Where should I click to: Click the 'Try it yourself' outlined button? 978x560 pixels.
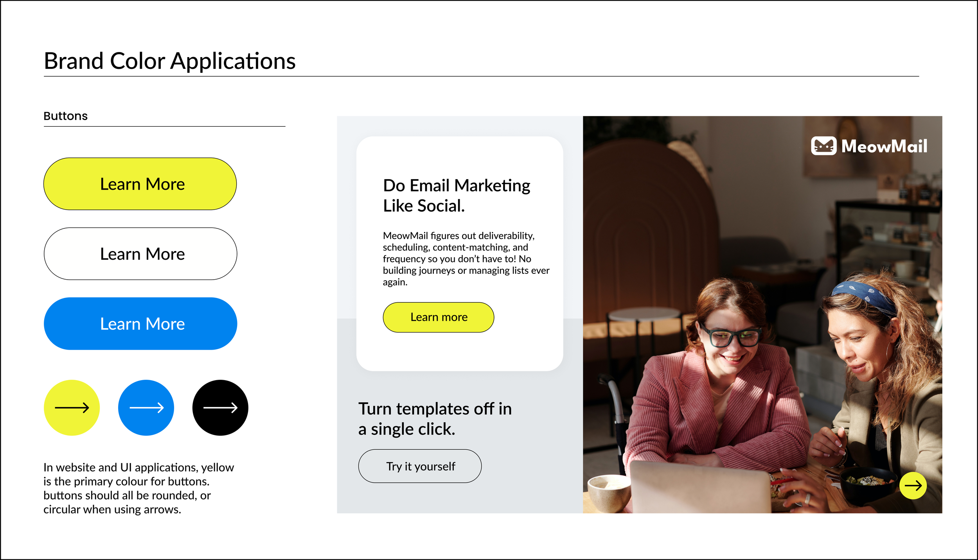coord(420,466)
